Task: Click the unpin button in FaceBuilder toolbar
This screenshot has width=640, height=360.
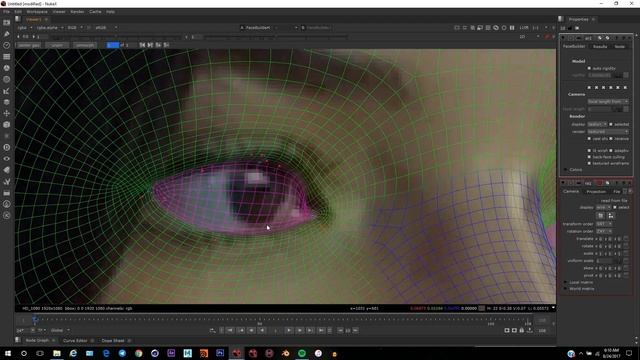Action: coord(57,45)
